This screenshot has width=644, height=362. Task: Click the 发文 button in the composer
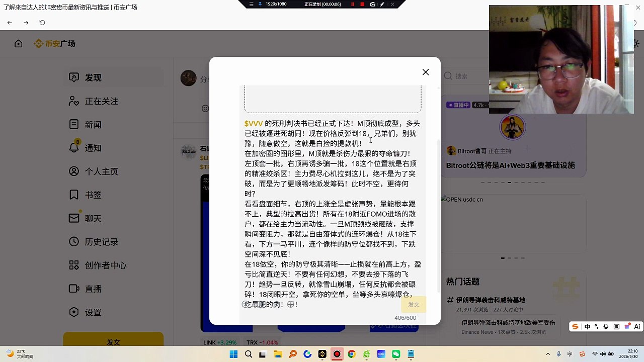click(414, 305)
